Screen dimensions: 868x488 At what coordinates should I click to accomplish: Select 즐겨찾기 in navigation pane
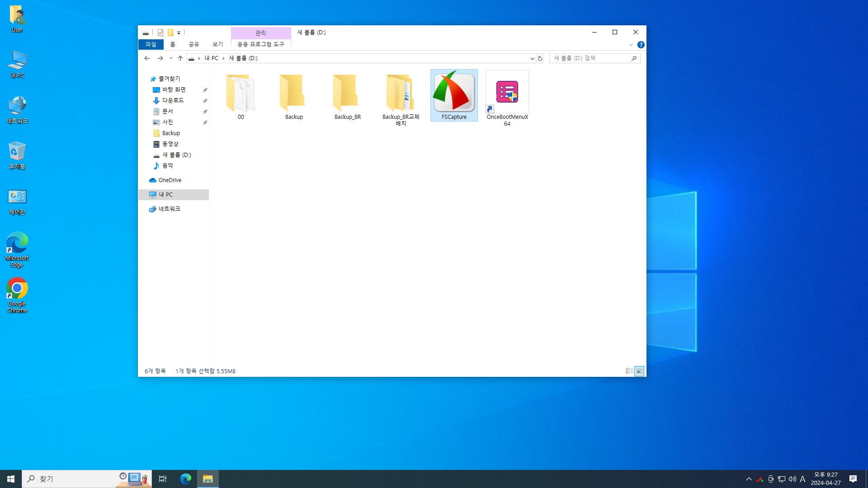(x=169, y=79)
